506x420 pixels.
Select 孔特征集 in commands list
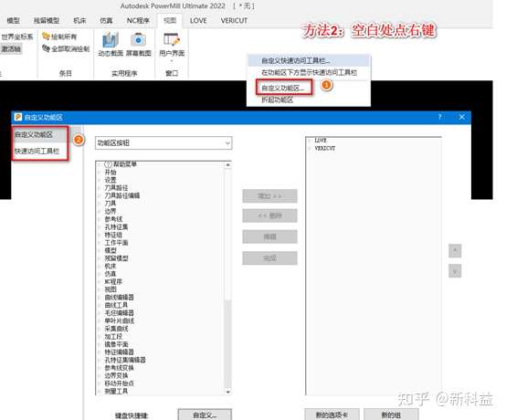pyautogui.click(x=116, y=226)
